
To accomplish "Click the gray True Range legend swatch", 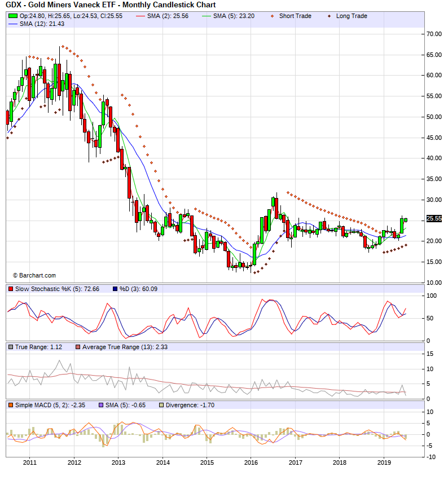I will [x=11, y=347].
